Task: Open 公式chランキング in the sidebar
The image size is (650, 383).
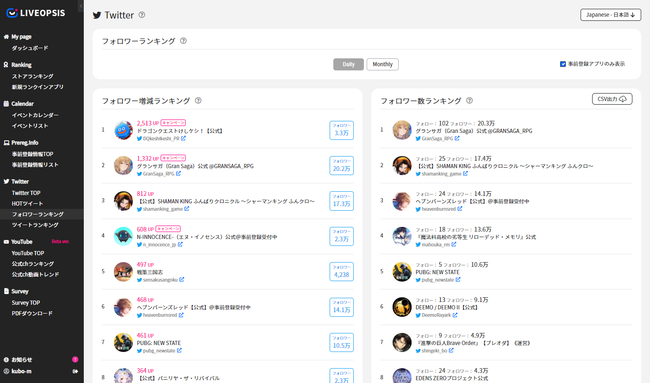Action: 33,264
